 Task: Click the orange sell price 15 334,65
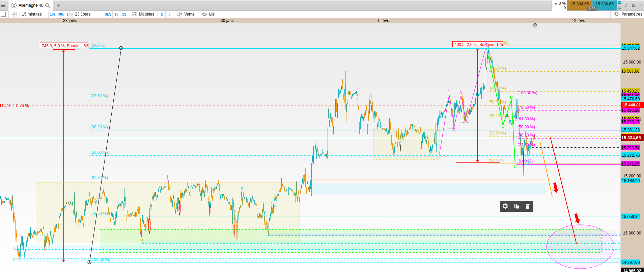580,4
